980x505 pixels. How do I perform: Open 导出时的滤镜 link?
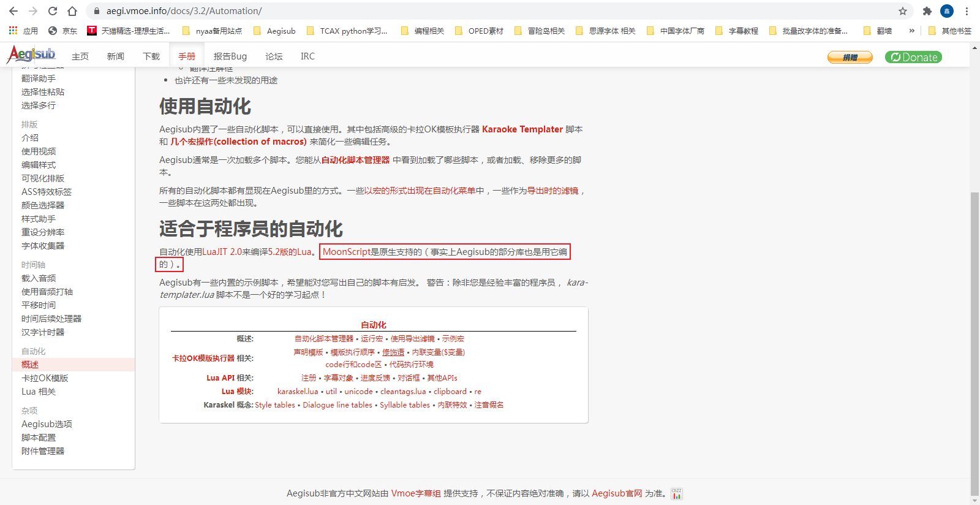553,191
